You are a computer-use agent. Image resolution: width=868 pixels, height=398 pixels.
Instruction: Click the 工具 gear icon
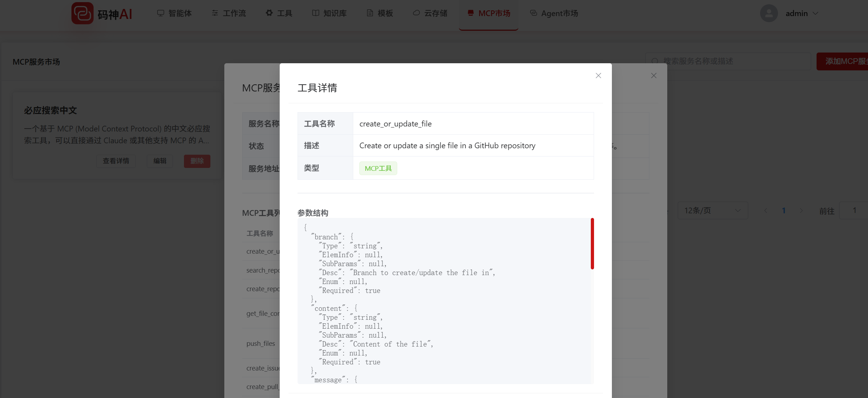269,13
